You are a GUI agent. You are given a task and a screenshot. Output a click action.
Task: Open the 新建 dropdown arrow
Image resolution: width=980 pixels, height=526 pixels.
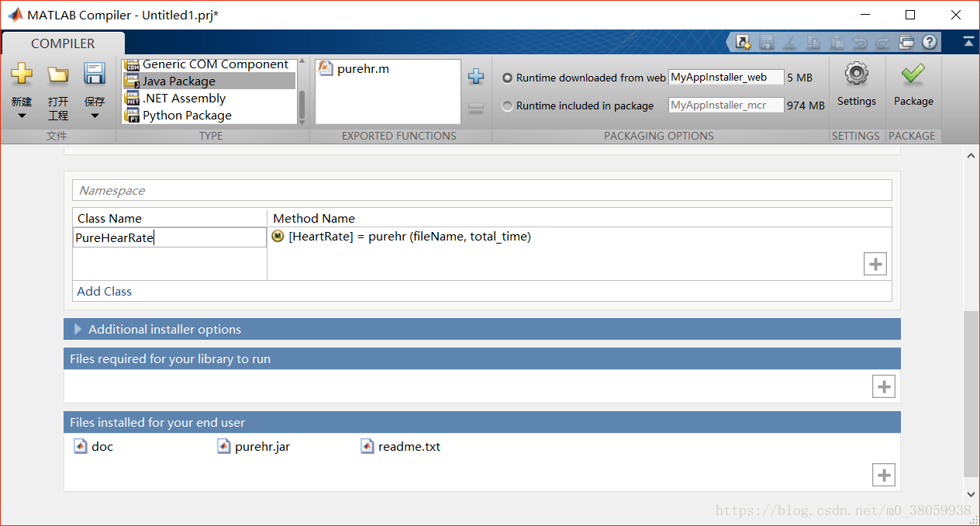[22, 116]
